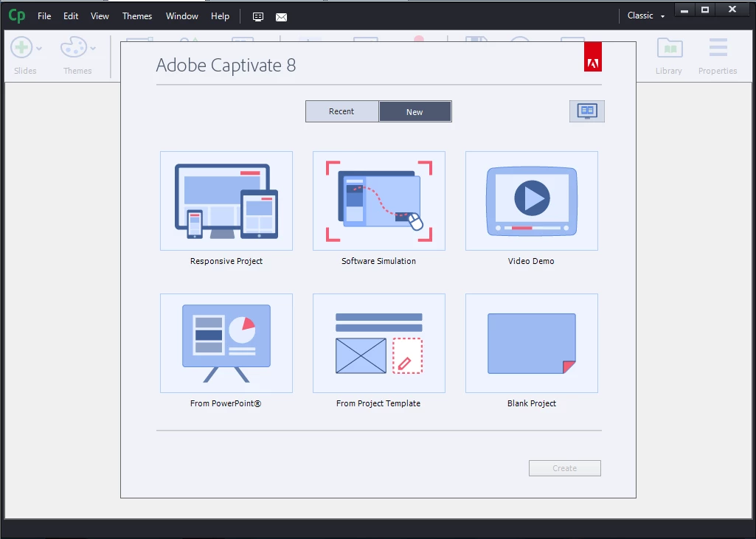The height and width of the screenshot is (539, 756).
Task: Switch to the Recent tab
Action: [x=341, y=111]
